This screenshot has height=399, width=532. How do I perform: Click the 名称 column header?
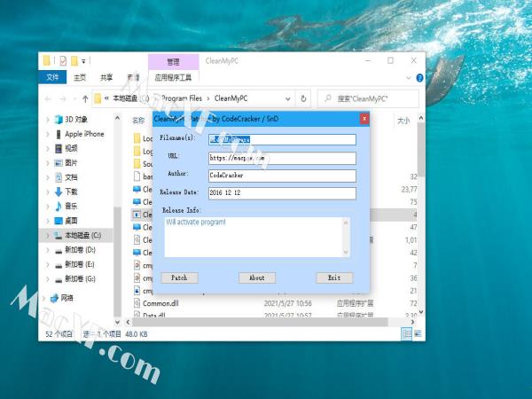pyautogui.click(x=138, y=121)
